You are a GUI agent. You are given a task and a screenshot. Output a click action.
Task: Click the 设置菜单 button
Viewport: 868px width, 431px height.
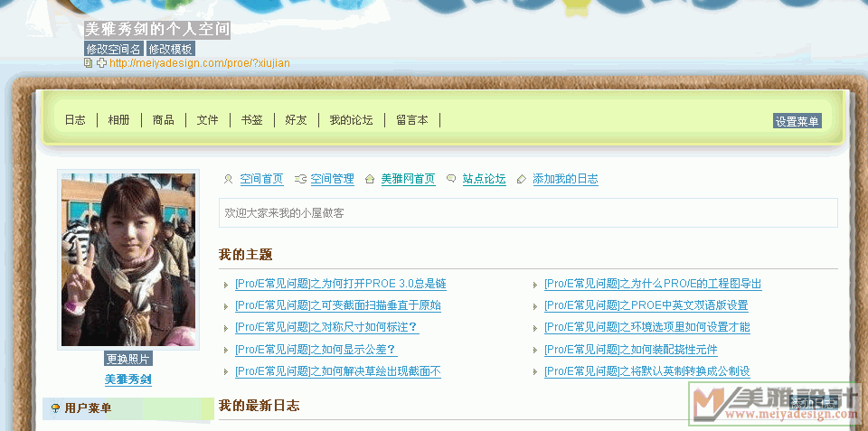[797, 121]
